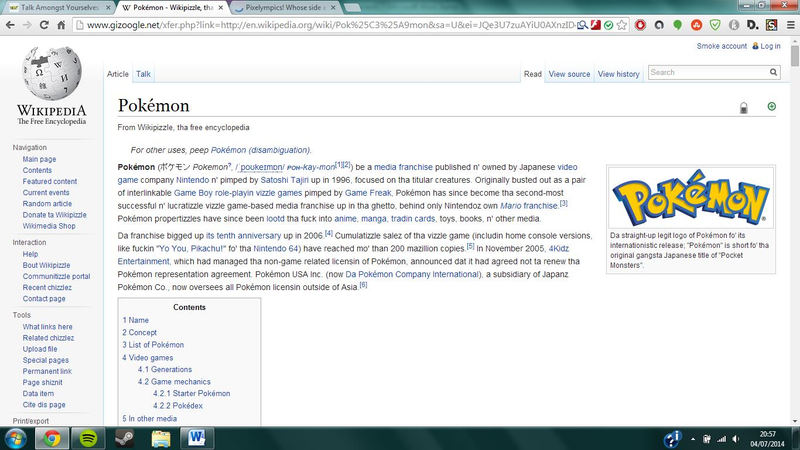This screenshot has width=800, height=450.
Task: Open the green speech bubble Hangouts extension
Action: [678, 25]
